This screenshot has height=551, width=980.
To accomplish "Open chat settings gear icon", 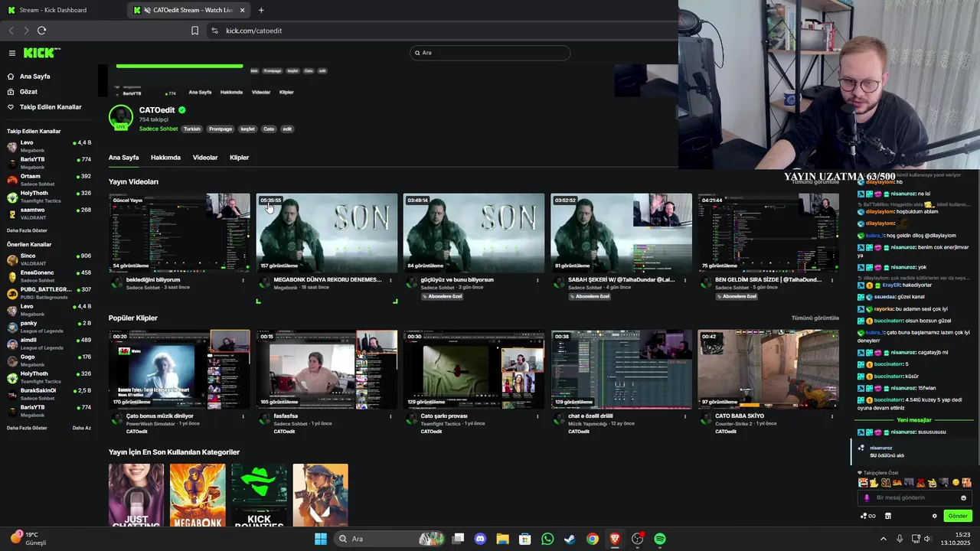I will 934,516.
